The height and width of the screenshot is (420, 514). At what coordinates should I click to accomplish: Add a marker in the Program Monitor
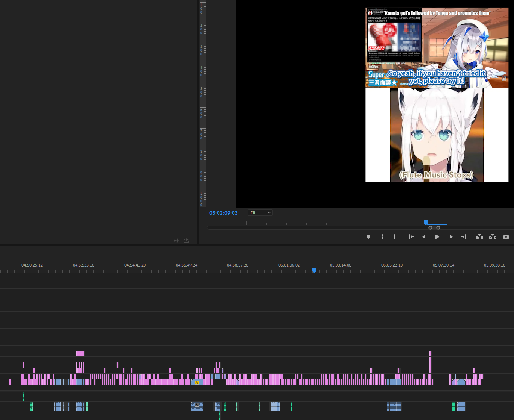click(x=368, y=237)
